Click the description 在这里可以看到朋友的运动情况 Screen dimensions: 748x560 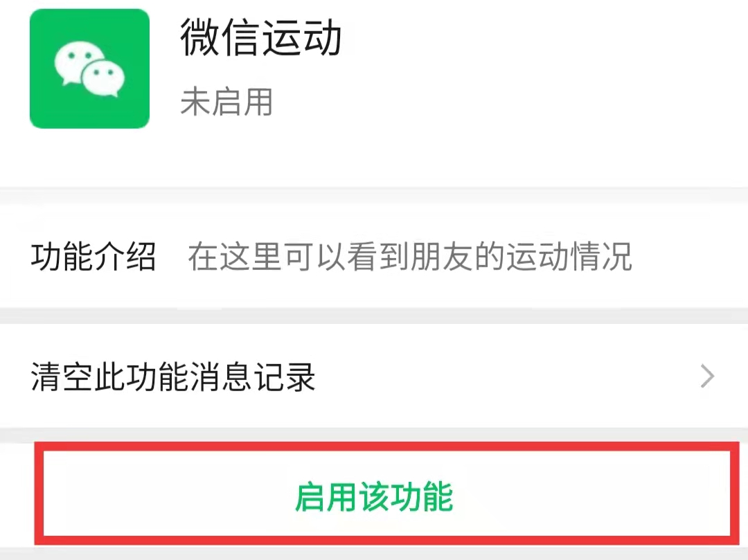click(410, 256)
